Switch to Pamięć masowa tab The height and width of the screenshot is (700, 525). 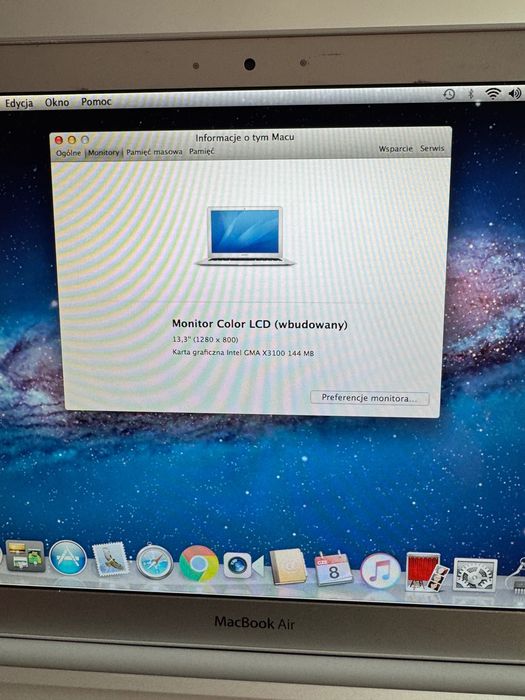[154, 152]
